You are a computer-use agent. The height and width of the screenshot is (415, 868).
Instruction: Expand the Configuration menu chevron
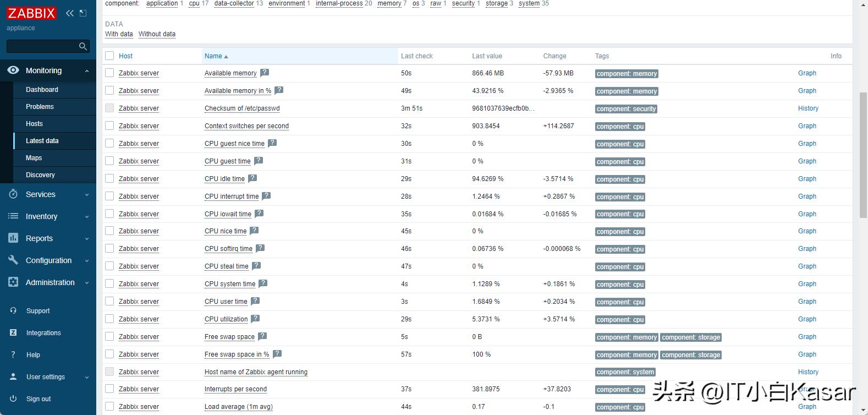pyautogui.click(x=87, y=261)
